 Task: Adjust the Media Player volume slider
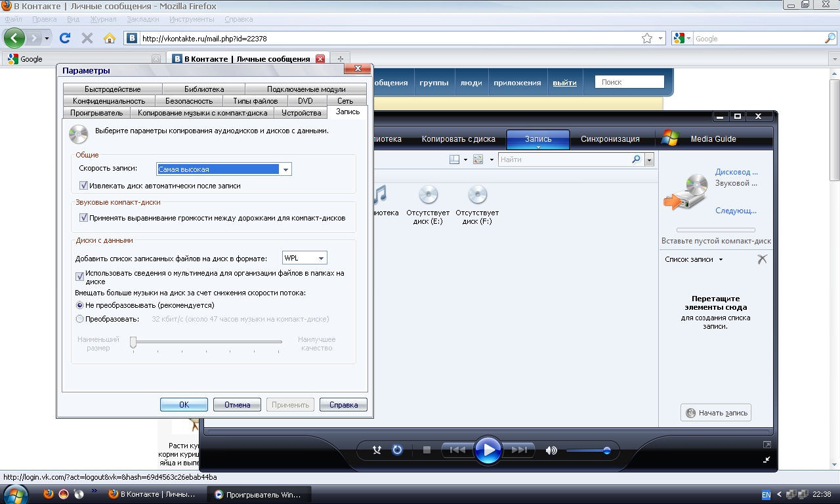[x=588, y=450]
